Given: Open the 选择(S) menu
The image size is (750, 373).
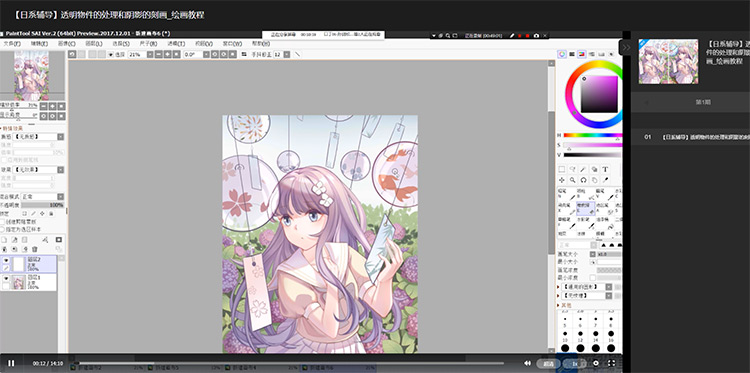Looking at the screenshot, I should [x=121, y=44].
